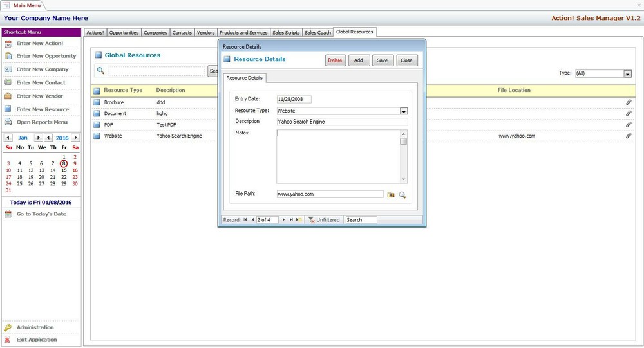644x348 pixels.
Task: Click the Administration key icon
Action: tap(8, 327)
